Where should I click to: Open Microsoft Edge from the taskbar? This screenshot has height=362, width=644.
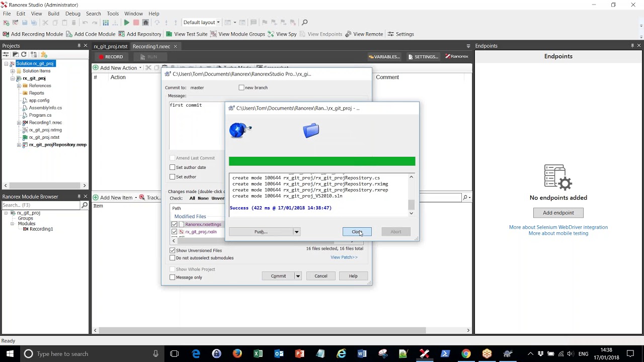click(196, 354)
